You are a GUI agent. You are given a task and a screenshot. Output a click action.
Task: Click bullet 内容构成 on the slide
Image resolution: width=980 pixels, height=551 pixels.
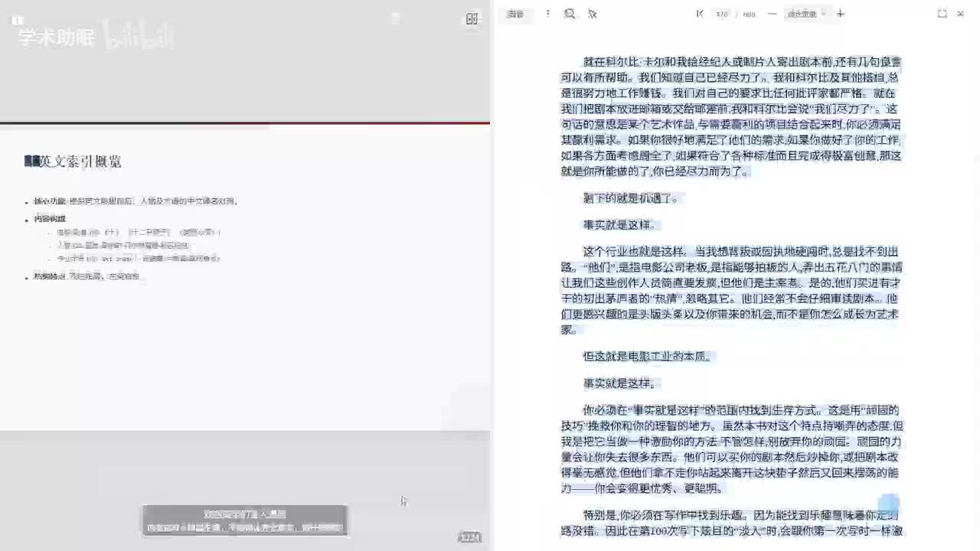click(x=50, y=219)
